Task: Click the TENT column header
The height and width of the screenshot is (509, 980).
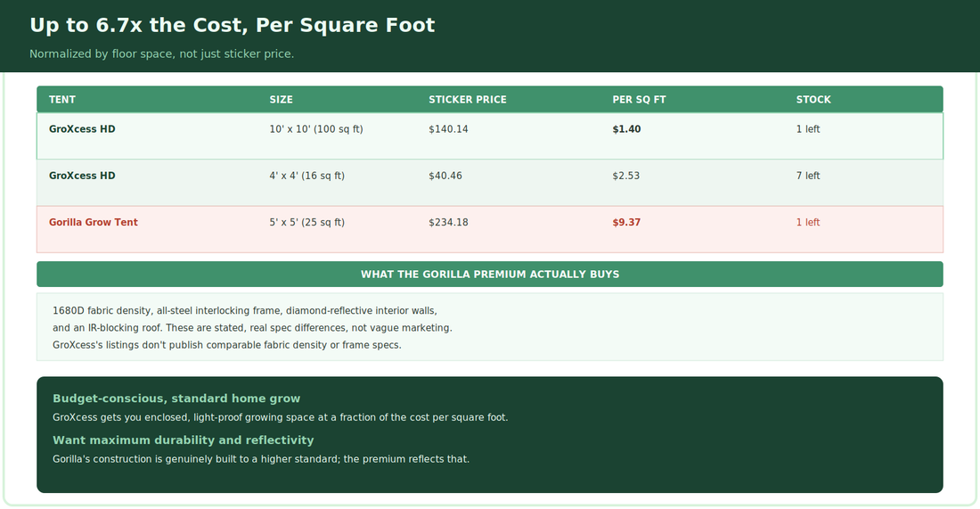Action: (x=61, y=100)
